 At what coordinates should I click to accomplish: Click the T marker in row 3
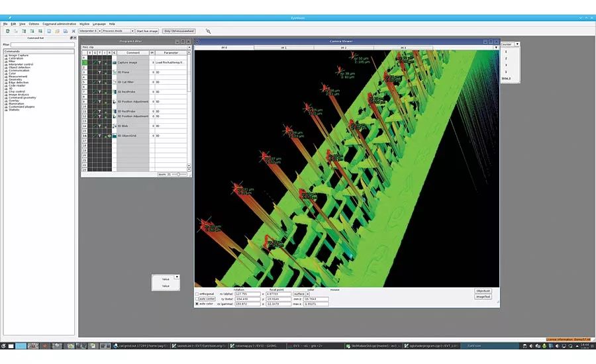(99, 72)
